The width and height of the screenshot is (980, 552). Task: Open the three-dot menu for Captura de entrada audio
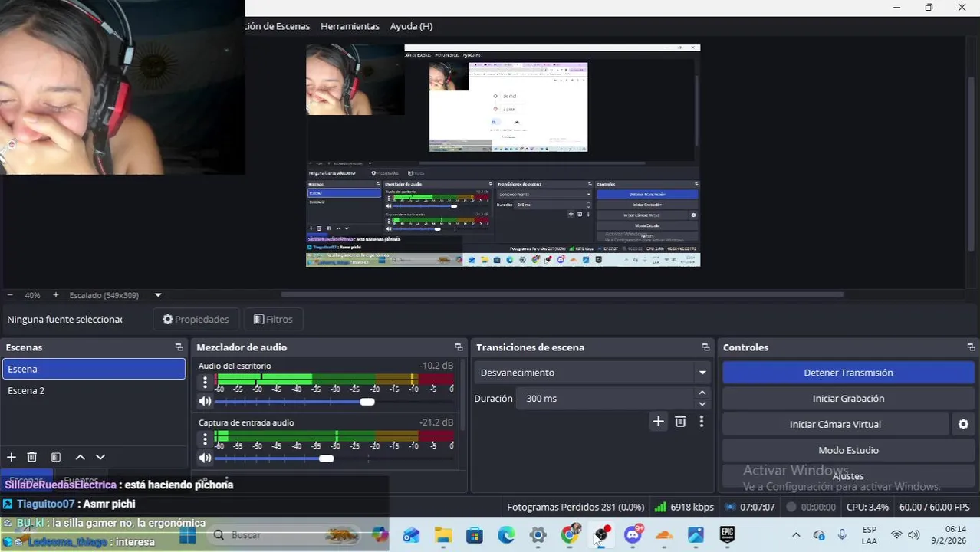tap(205, 439)
